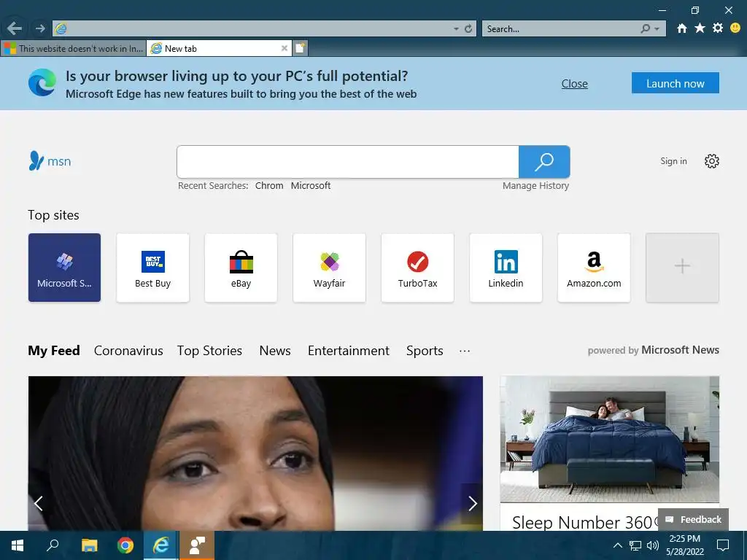
Task: Switch to Top Stories feed tab
Action: click(x=209, y=351)
